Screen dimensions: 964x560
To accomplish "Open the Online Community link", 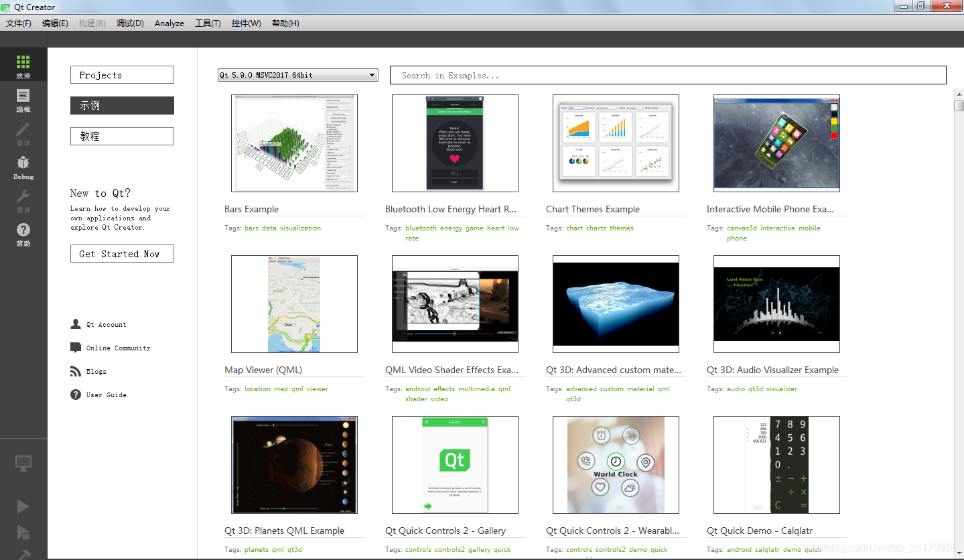I will (x=118, y=348).
